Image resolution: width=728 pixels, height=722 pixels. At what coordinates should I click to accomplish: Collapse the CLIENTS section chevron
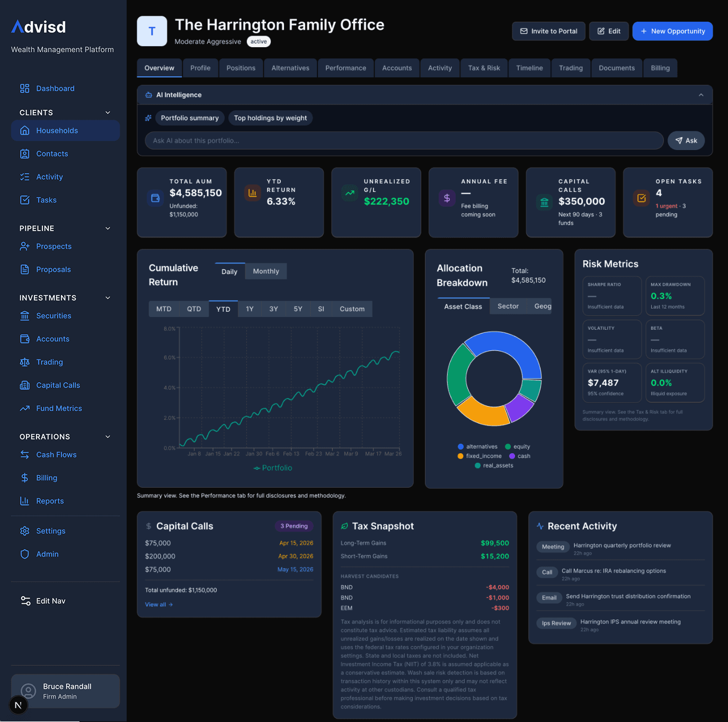(108, 112)
